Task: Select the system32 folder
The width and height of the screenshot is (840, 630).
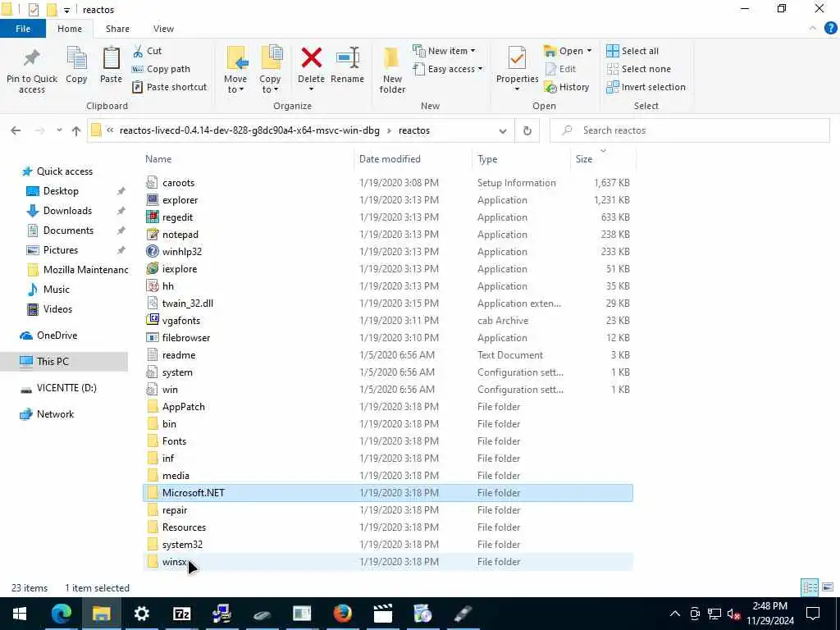Action: coord(388,545)
